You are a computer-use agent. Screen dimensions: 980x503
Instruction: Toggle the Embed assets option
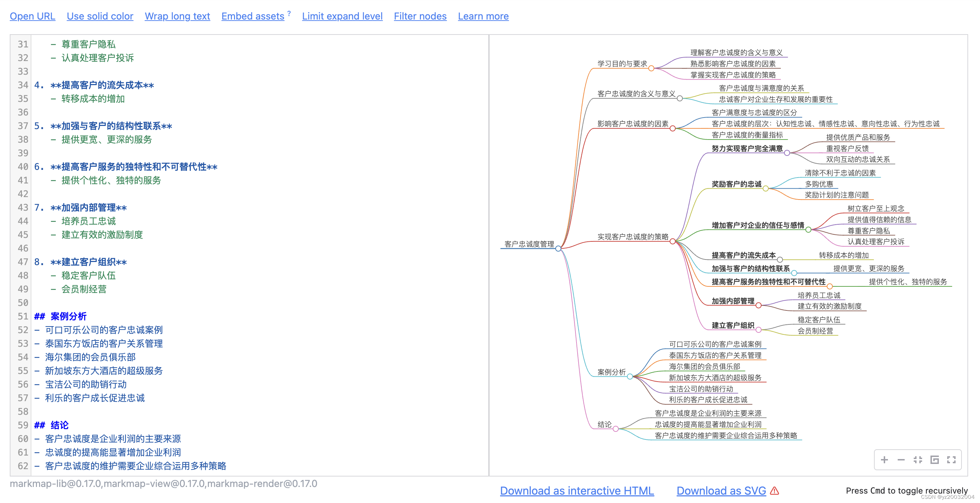tap(252, 16)
